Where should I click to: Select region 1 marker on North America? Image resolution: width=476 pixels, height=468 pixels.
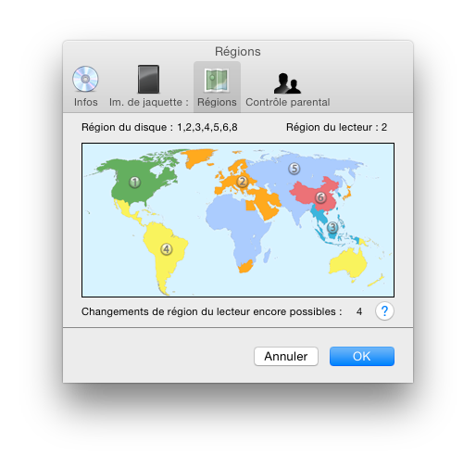tap(134, 183)
